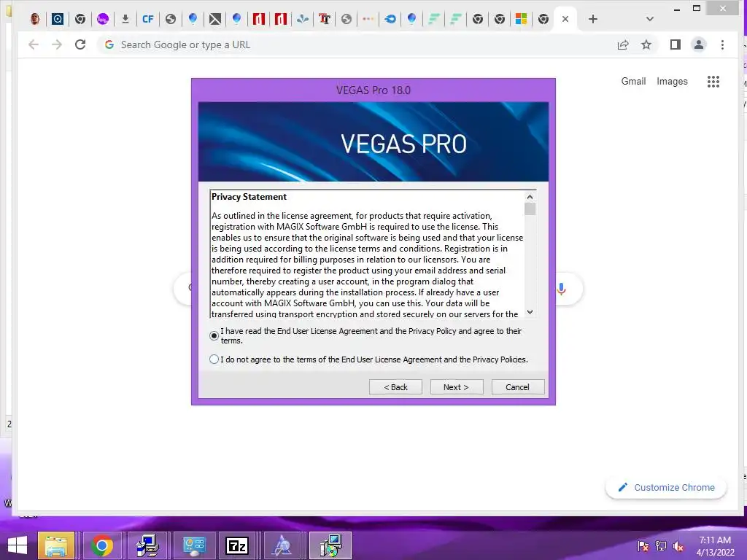Click the Privacy Statement heading
The image size is (747, 560).
click(x=249, y=197)
